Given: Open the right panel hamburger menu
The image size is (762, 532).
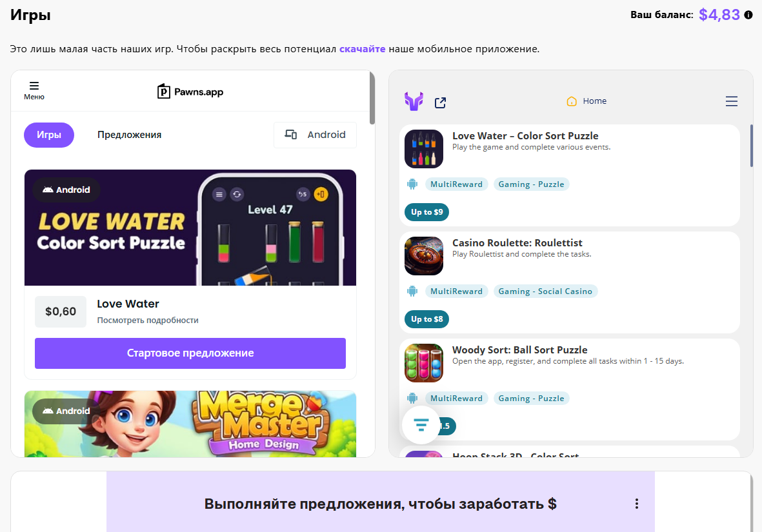Looking at the screenshot, I should 731,101.
